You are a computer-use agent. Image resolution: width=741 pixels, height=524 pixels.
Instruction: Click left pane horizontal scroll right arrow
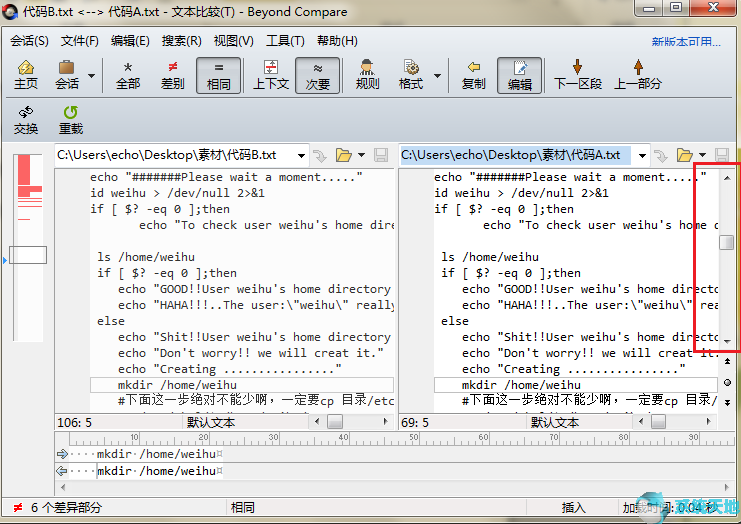386,421
